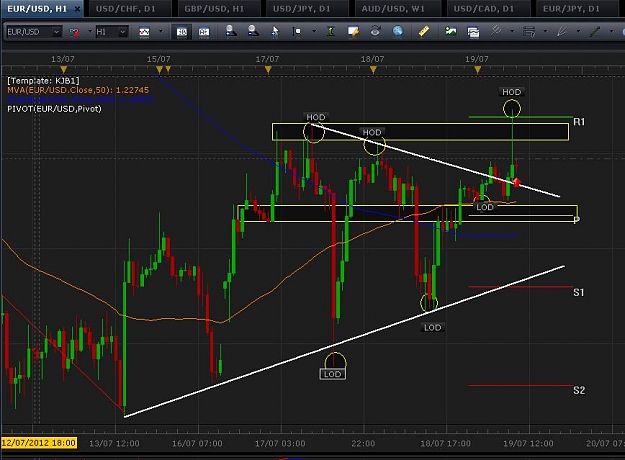625x460 pixels.
Task: Open the EUR/USD symbol combo box
Action: (34, 32)
